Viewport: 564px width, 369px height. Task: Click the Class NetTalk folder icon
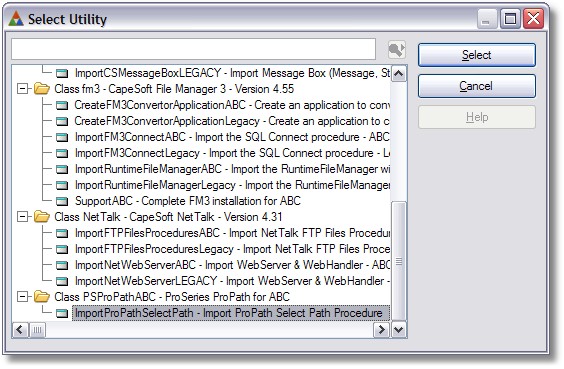point(42,217)
